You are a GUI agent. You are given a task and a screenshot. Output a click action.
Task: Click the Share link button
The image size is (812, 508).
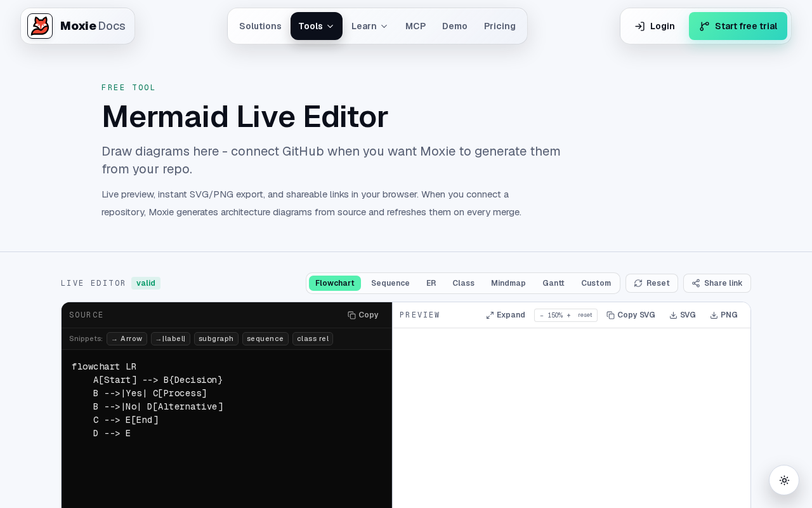717,283
